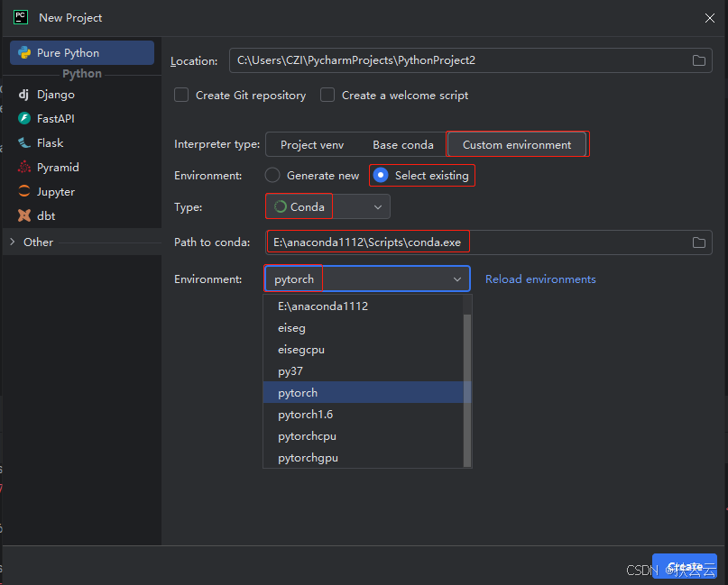Select the Select existing radio button
The image size is (728, 585).
(381, 176)
